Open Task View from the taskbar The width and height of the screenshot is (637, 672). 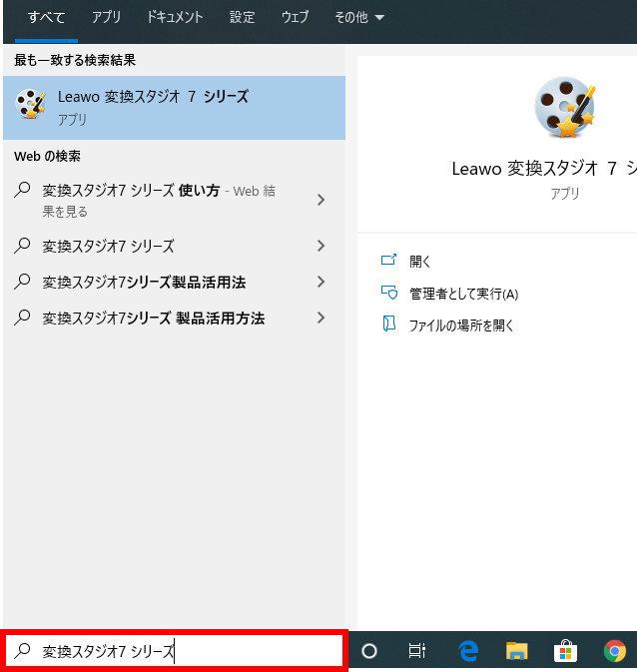click(417, 651)
